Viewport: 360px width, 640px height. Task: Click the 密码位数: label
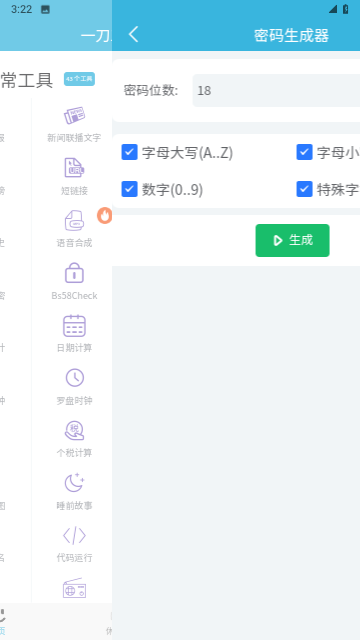pos(151,90)
